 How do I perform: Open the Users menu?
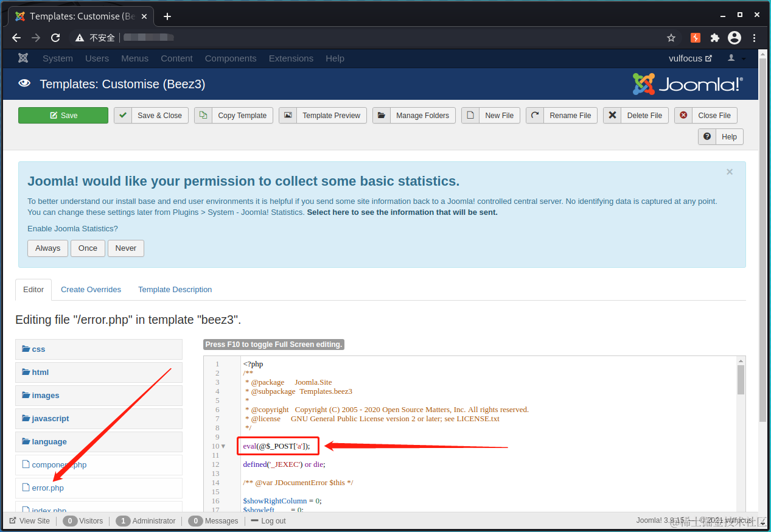97,58
